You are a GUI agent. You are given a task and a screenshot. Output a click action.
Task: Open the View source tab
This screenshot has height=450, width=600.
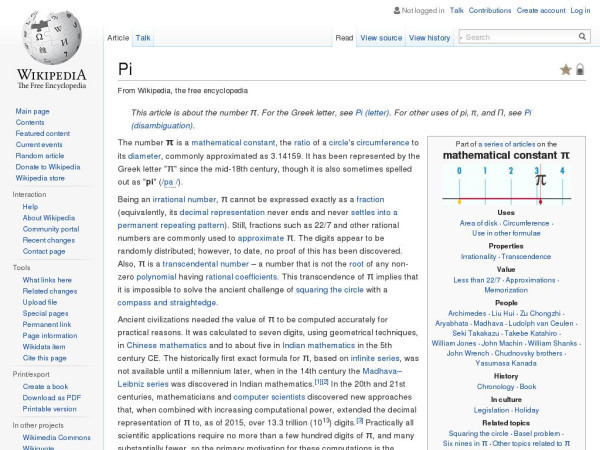point(381,38)
